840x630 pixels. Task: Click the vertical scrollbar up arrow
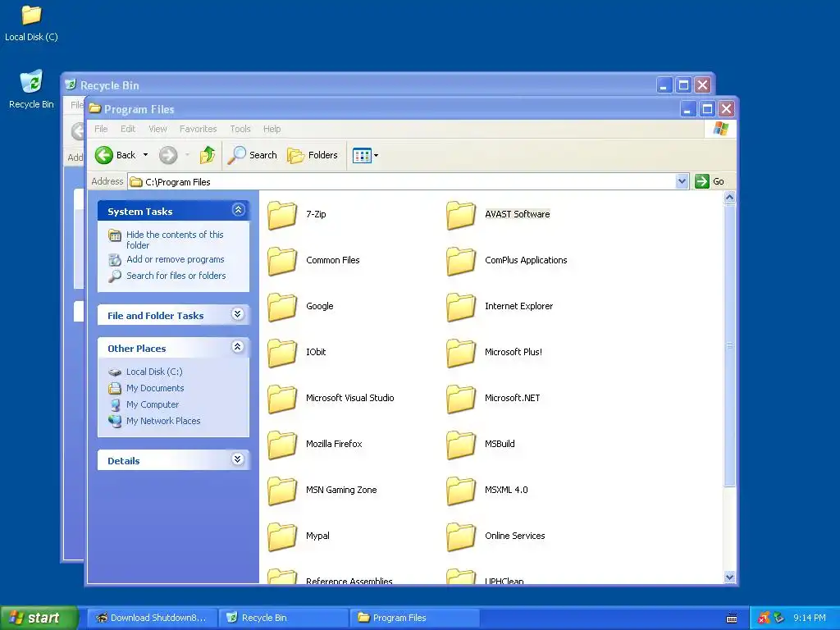(729, 198)
